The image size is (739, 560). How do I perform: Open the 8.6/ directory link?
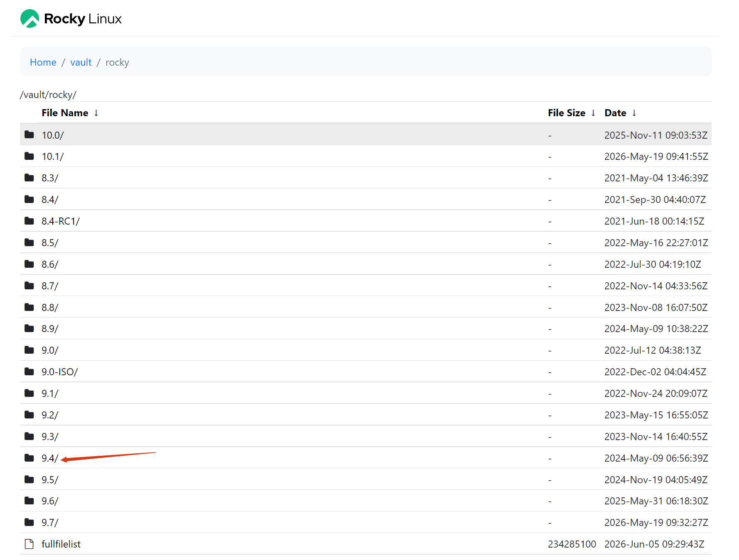tap(50, 264)
